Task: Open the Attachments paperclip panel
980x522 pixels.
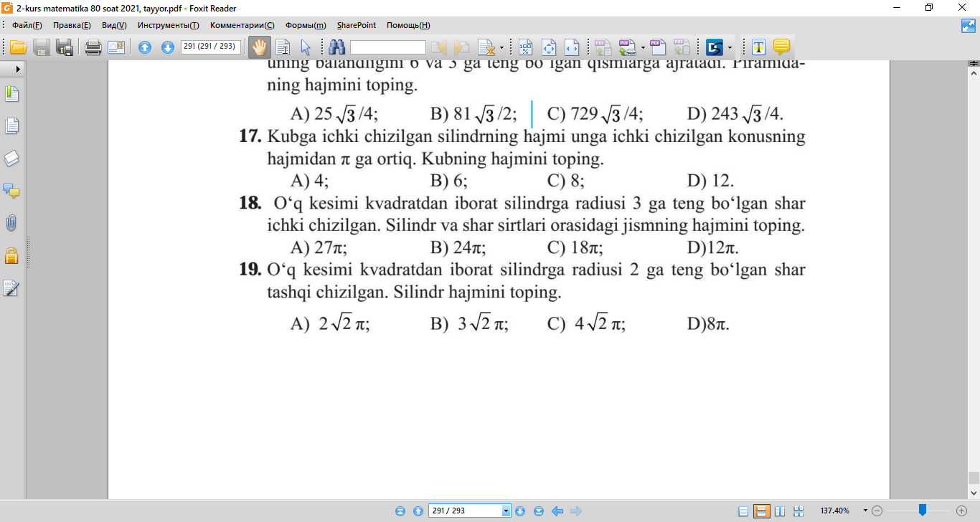Action: click(x=12, y=223)
